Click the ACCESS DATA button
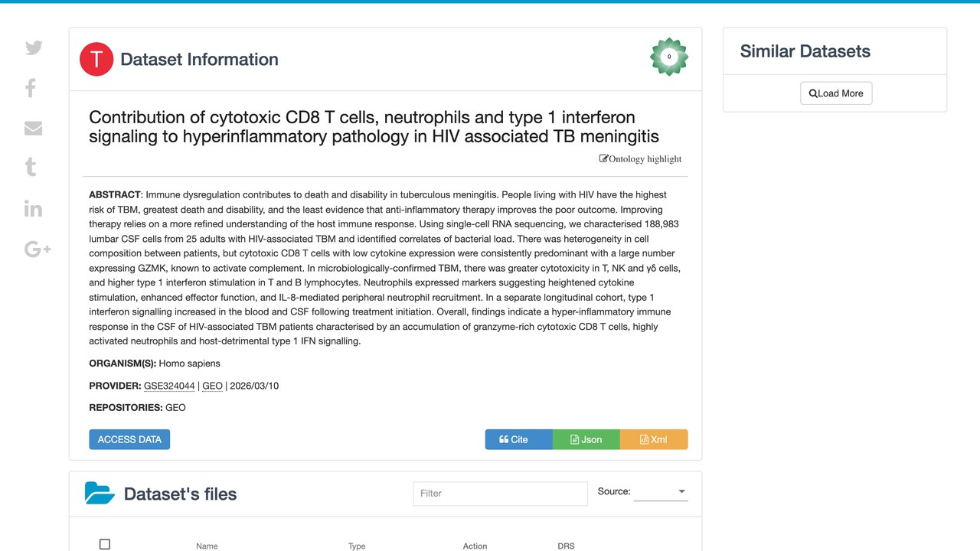This screenshot has height=551, width=980. (x=129, y=439)
